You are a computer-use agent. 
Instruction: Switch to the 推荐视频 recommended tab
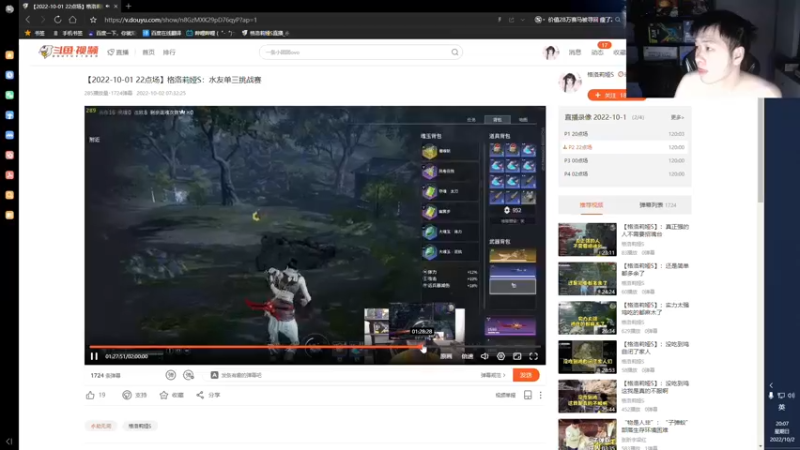pyautogui.click(x=591, y=205)
